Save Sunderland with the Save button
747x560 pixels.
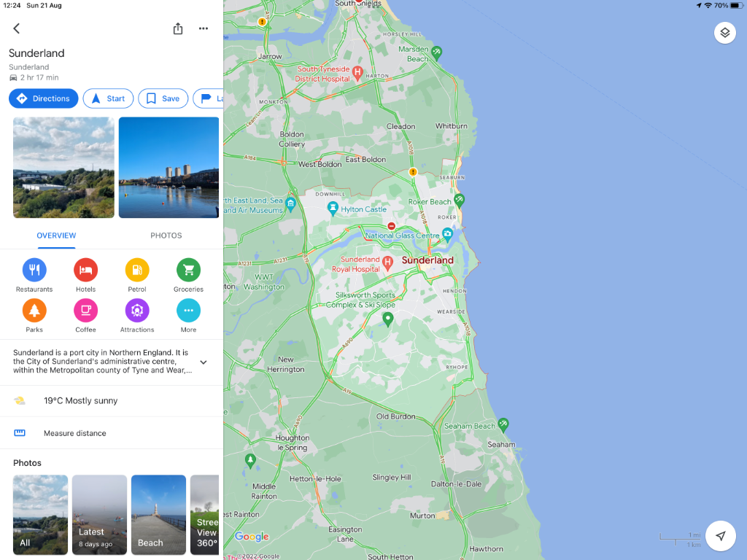tap(163, 98)
